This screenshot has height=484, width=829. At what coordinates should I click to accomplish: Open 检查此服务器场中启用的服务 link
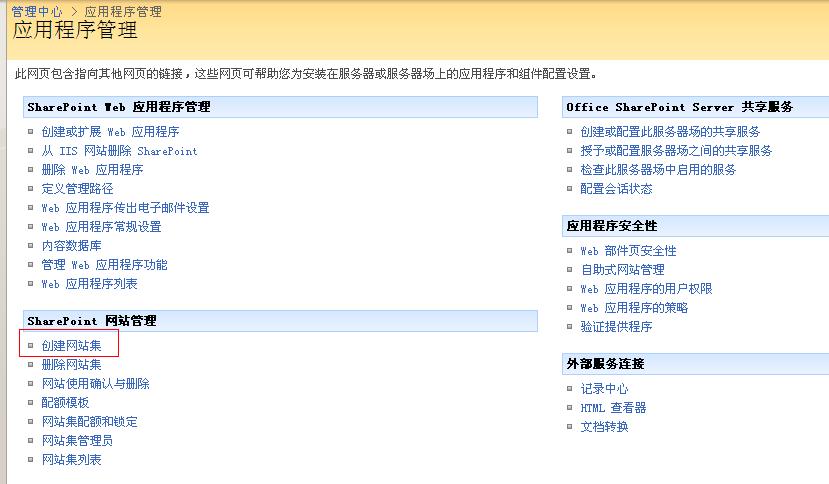(x=658, y=170)
